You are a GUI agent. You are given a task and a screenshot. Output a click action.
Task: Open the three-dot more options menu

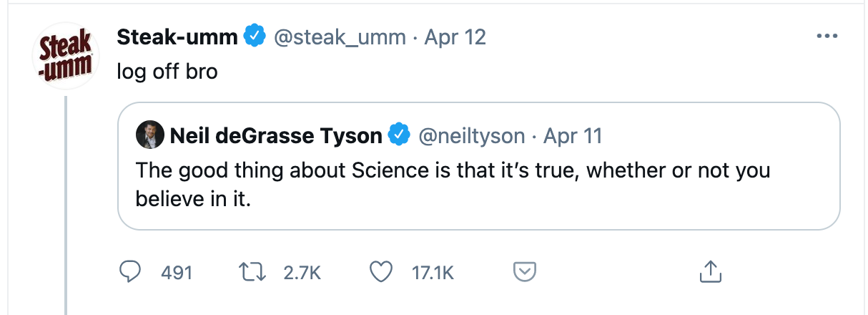click(827, 37)
